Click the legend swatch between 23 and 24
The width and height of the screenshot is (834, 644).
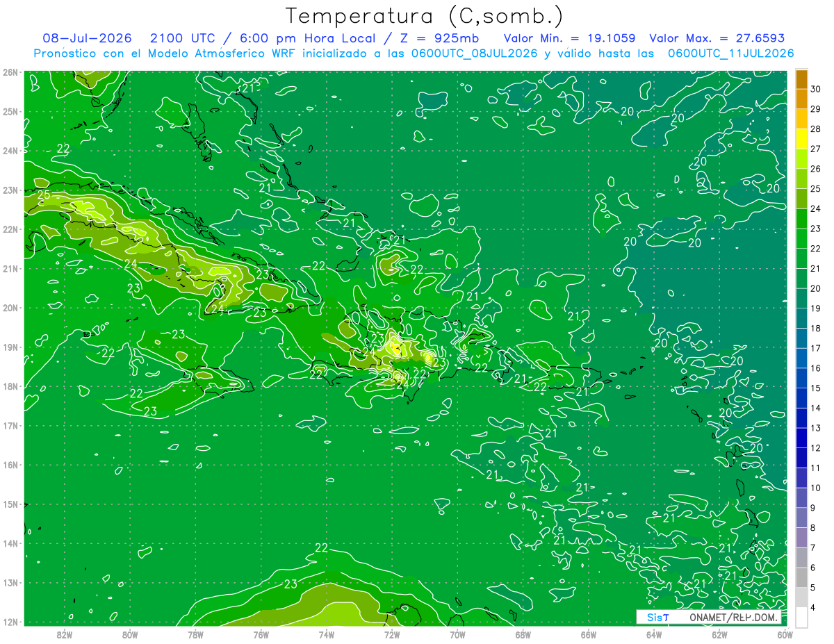801,220
